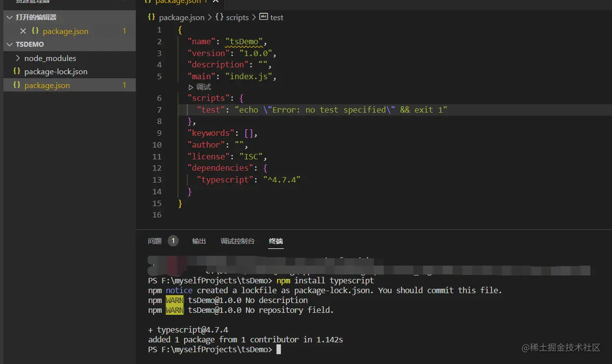Switch to the 输出 panel tab

(x=199, y=241)
